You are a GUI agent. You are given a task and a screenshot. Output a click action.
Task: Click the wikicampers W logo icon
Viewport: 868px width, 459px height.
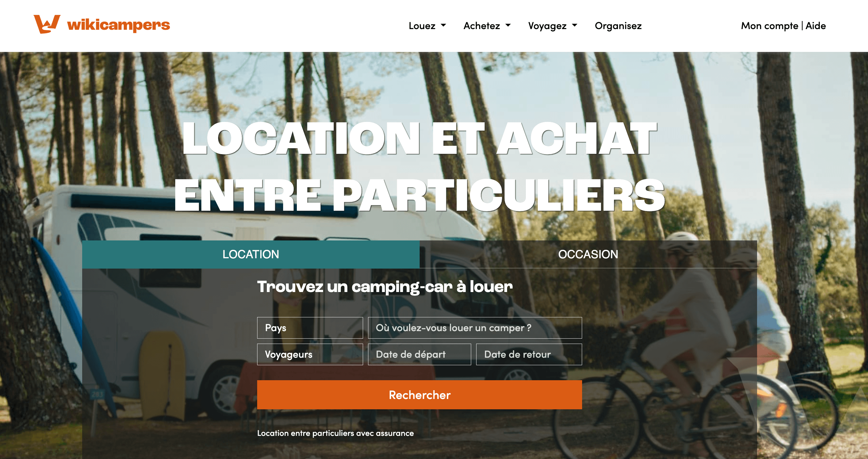point(47,24)
